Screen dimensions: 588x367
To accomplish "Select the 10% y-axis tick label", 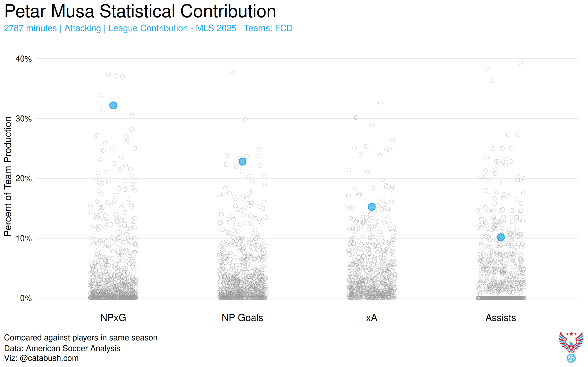I will 24,238.
